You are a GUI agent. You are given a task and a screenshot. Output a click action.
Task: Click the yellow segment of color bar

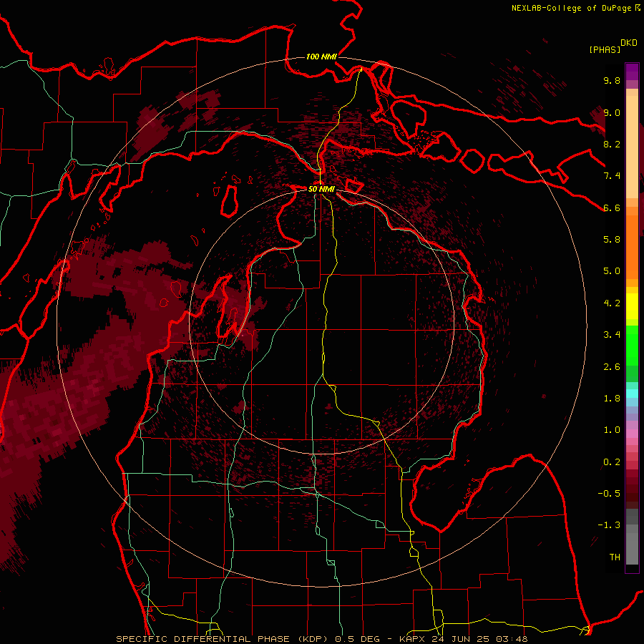click(632, 306)
